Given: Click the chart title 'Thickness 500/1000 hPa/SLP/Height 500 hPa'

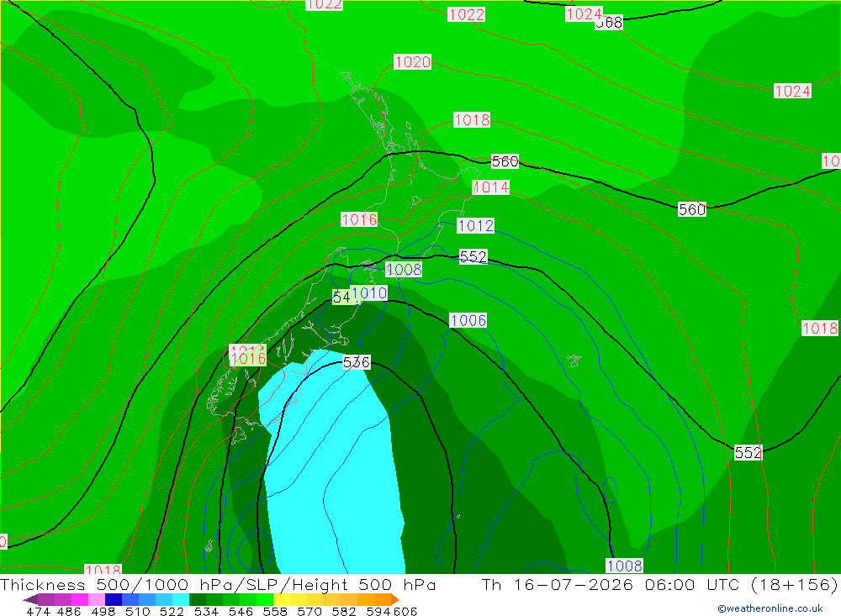Looking at the screenshot, I should (218, 584).
